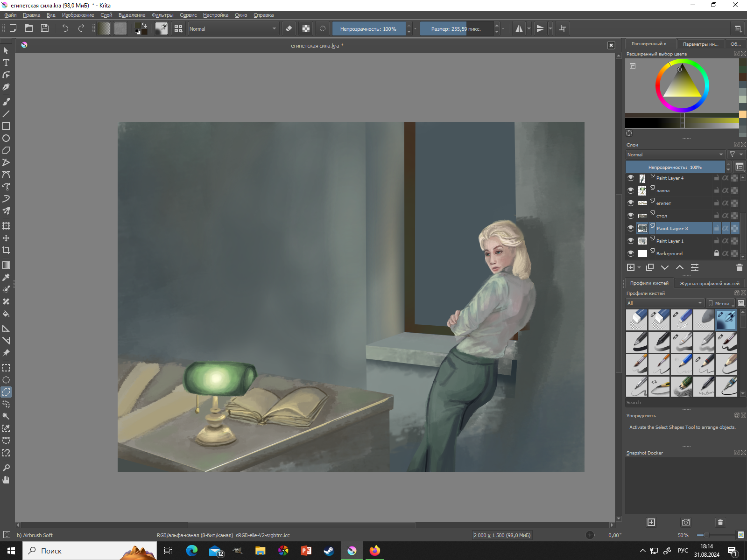Toggle eraser mode in toolbar
The image size is (747, 560).
tap(289, 28)
